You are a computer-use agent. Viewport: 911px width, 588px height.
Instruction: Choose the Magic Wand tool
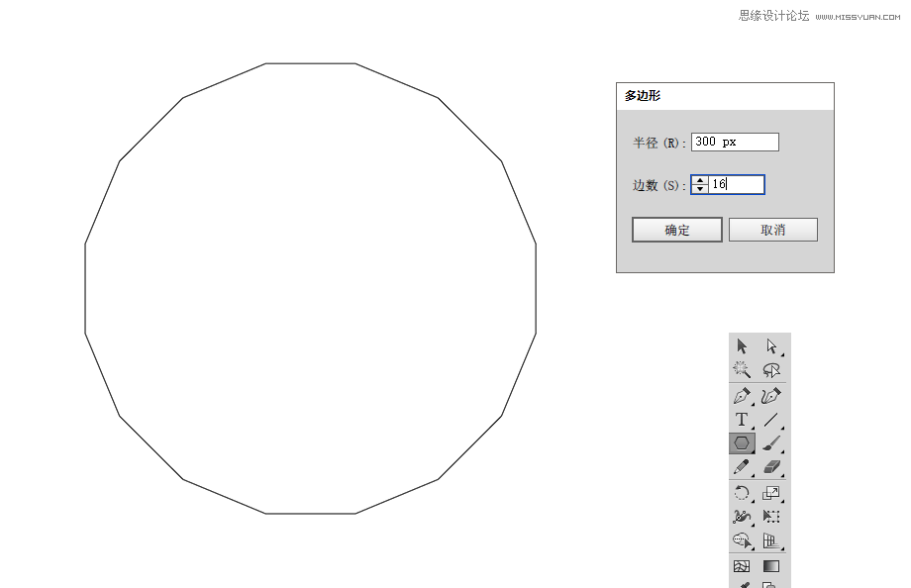tap(743, 370)
